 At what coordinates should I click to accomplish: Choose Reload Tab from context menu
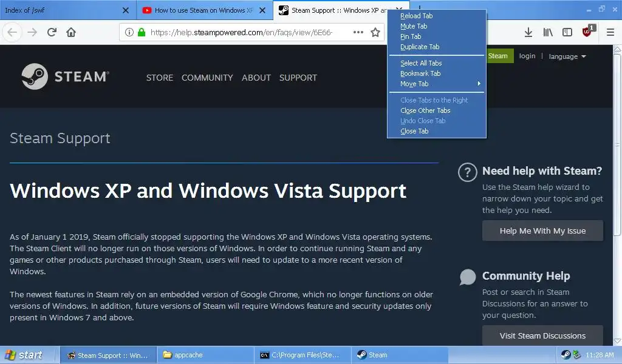436,16
